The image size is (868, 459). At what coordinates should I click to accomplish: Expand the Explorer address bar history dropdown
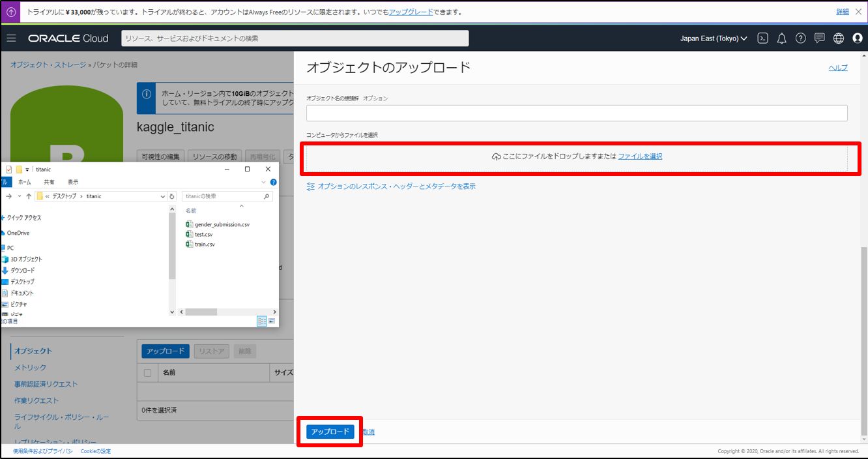tap(162, 196)
